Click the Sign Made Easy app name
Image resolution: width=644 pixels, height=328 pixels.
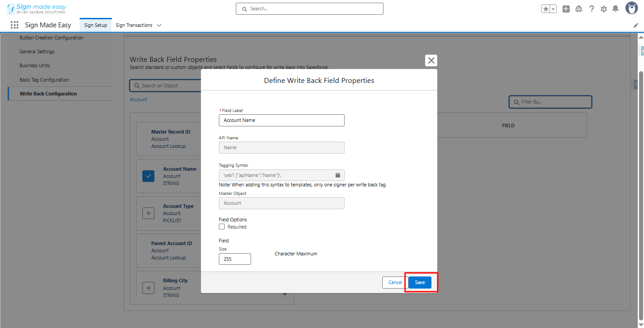click(48, 25)
